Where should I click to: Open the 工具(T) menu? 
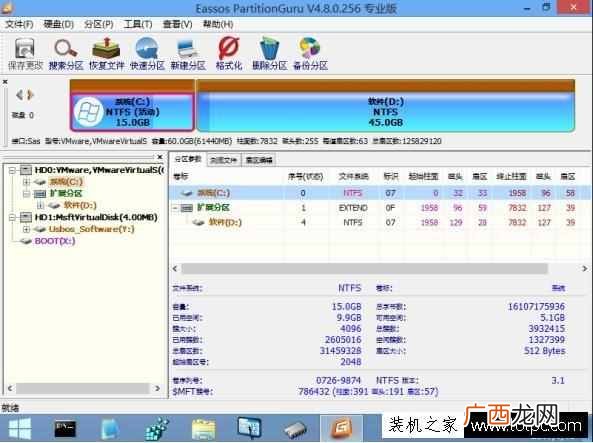[x=138, y=25]
